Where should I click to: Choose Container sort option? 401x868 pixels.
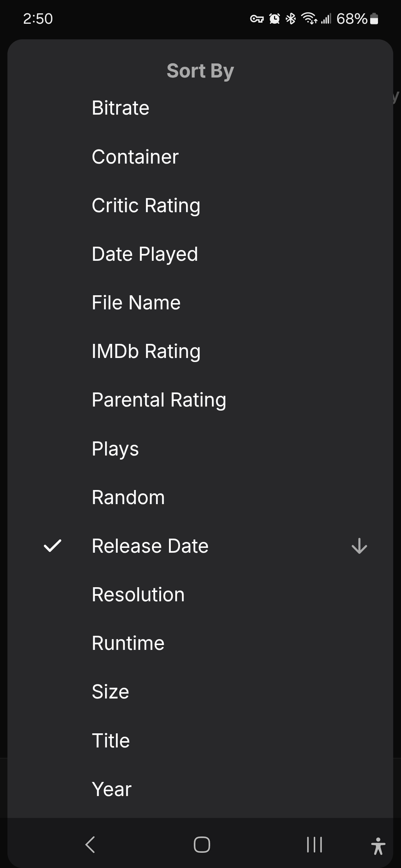coord(135,157)
